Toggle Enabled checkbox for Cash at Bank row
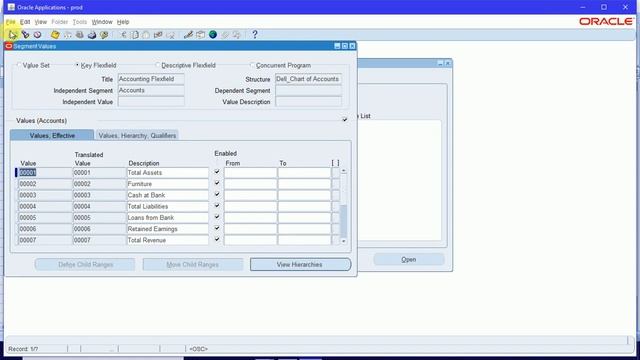The width and height of the screenshot is (640, 360). click(x=217, y=195)
